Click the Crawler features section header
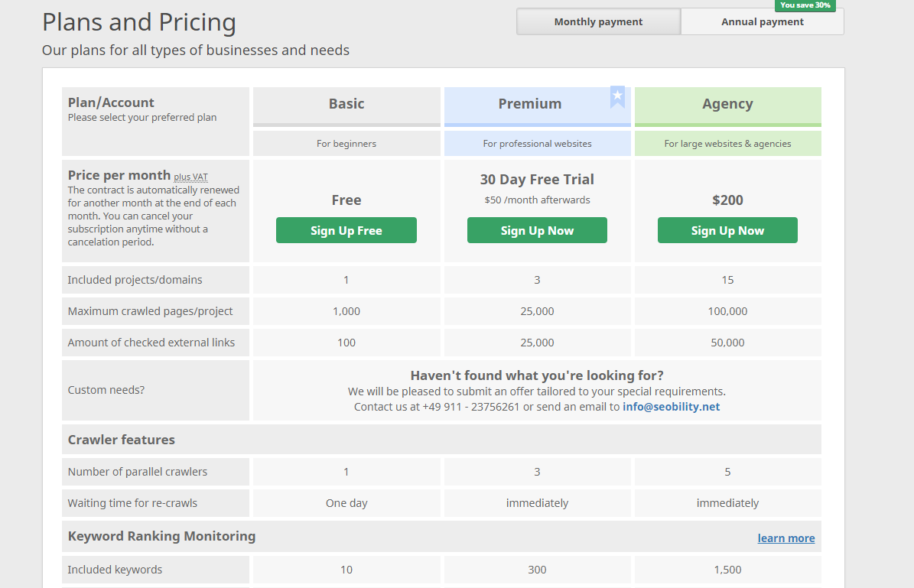914x588 pixels. [122, 440]
